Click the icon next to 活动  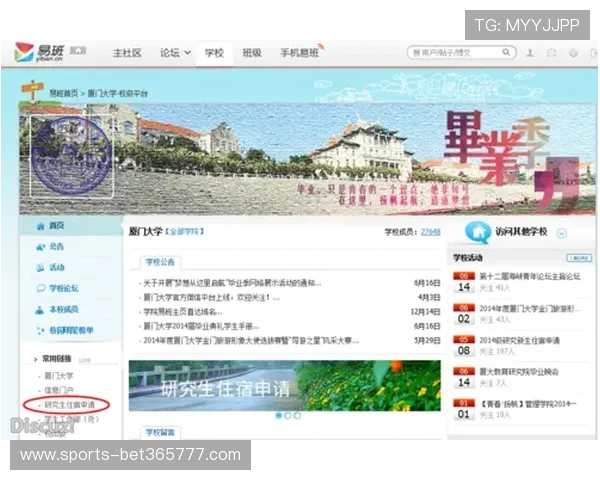click(x=41, y=268)
